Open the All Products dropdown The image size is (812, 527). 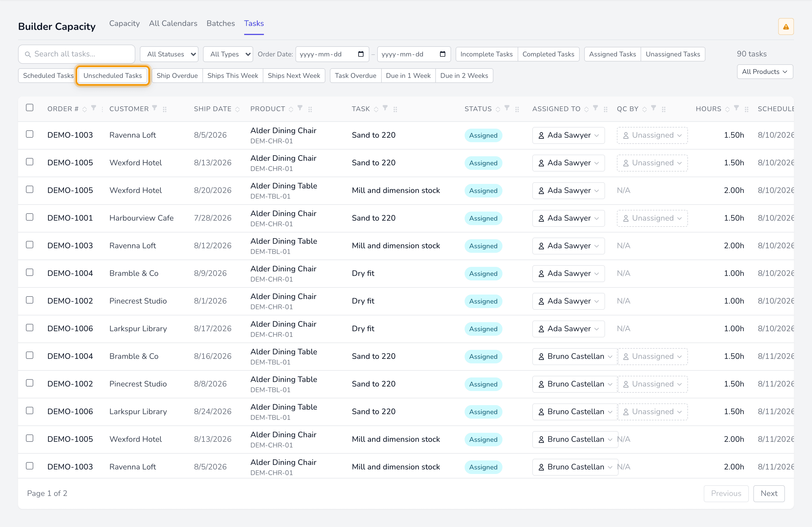pyautogui.click(x=765, y=72)
